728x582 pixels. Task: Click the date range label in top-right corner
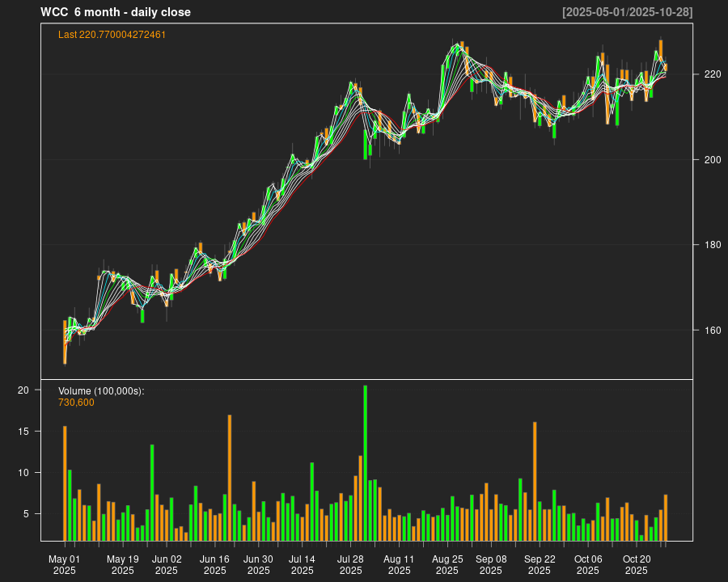[x=627, y=12]
